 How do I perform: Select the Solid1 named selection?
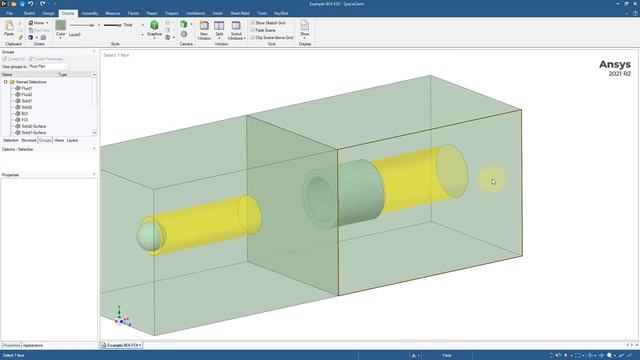point(27,101)
